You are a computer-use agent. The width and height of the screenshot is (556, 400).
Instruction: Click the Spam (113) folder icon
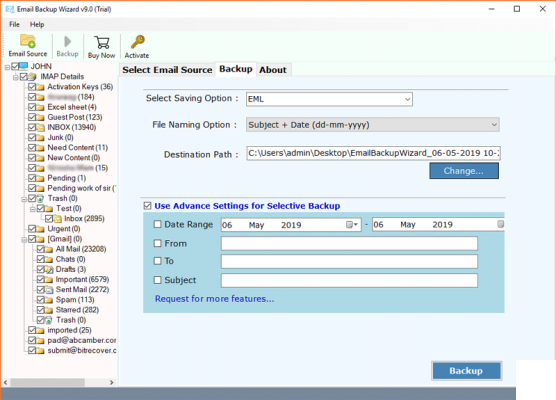pos(49,300)
